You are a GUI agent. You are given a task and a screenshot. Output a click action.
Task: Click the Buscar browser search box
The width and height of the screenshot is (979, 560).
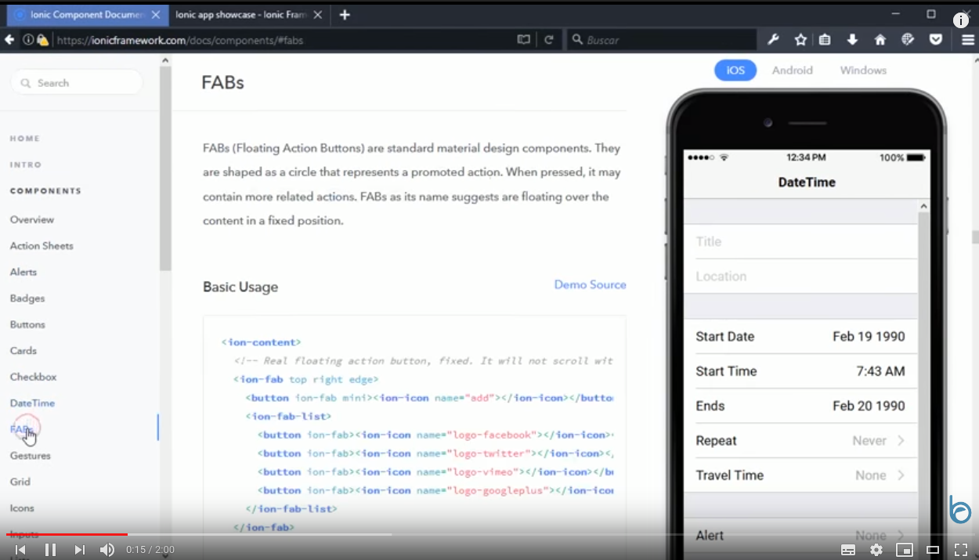click(662, 40)
